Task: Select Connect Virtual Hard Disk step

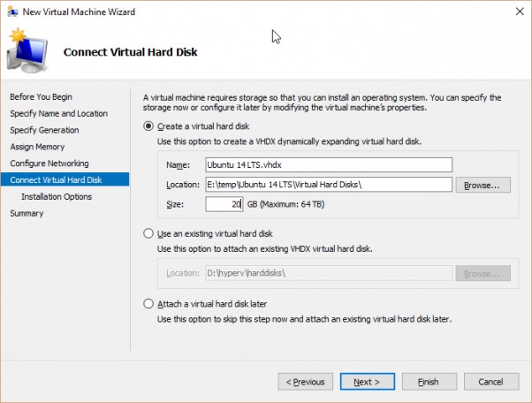Action: click(x=65, y=179)
